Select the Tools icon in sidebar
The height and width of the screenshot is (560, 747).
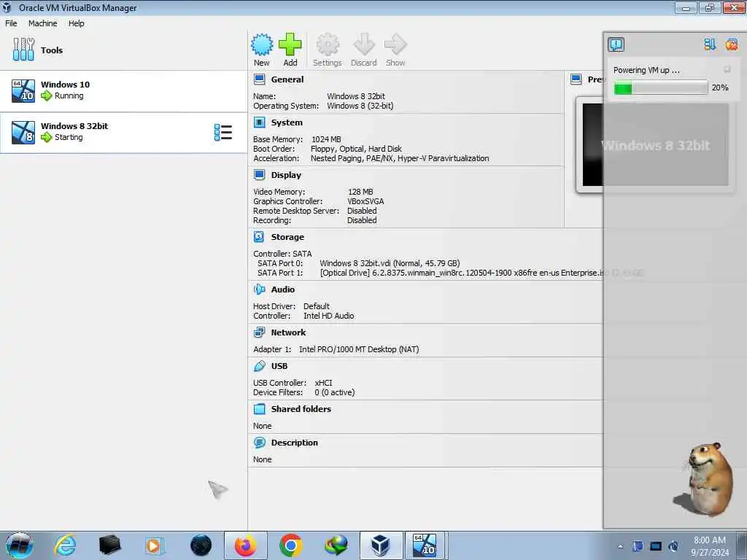[x=23, y=50]
